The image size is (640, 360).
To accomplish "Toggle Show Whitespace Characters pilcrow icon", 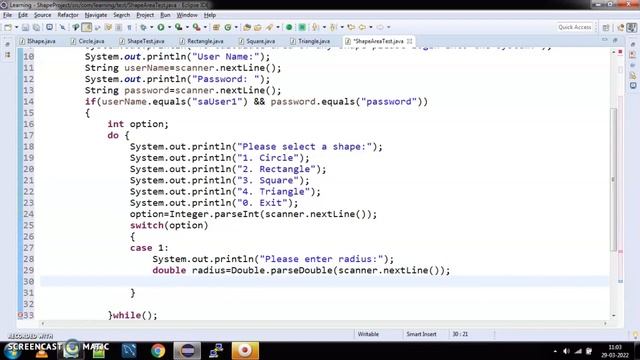I will pyautogui.click(x=129, y=27).
